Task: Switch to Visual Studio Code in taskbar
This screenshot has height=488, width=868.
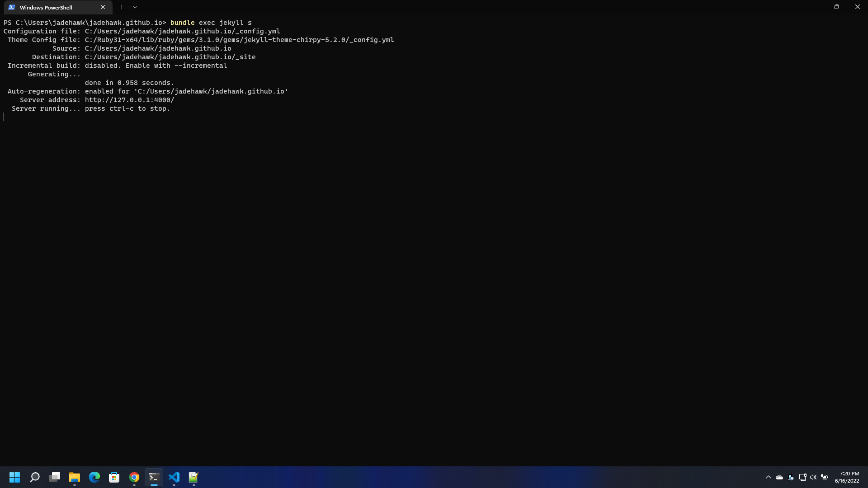Action: 174,477
